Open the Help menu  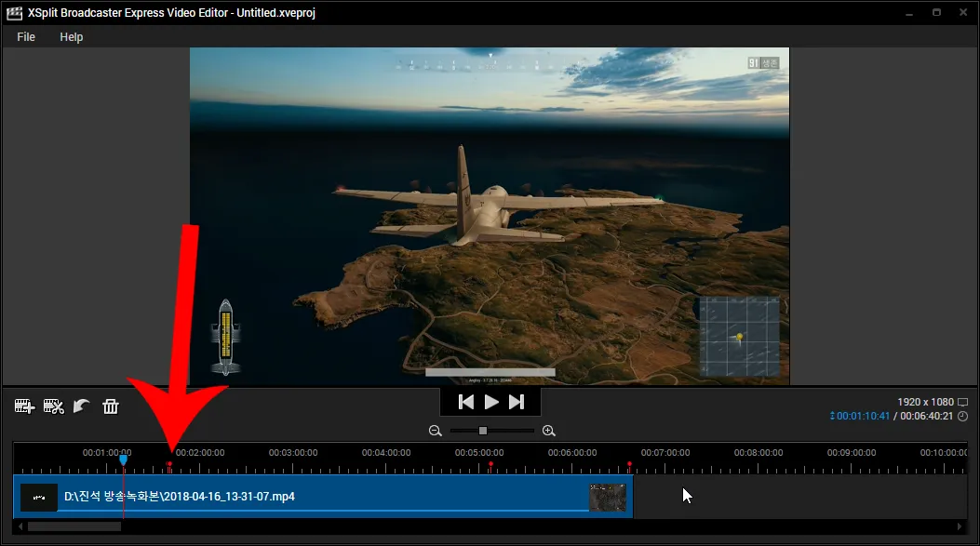coord(72,37)
